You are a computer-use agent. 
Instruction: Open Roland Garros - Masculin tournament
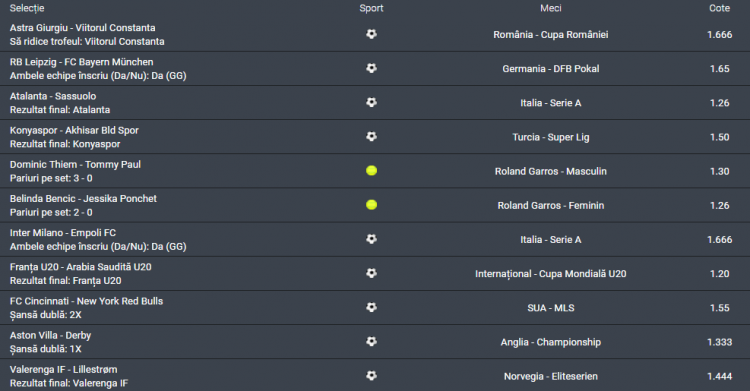point(551,171)
